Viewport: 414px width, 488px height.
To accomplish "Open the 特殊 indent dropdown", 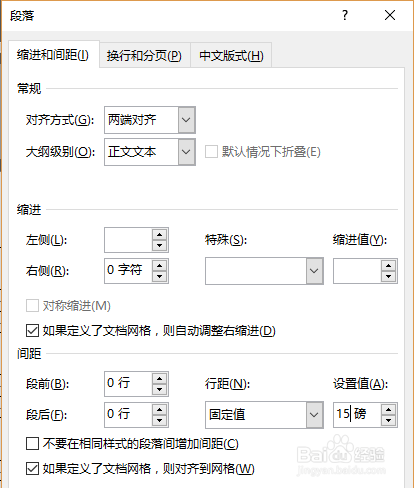I will tap(314, 271).
